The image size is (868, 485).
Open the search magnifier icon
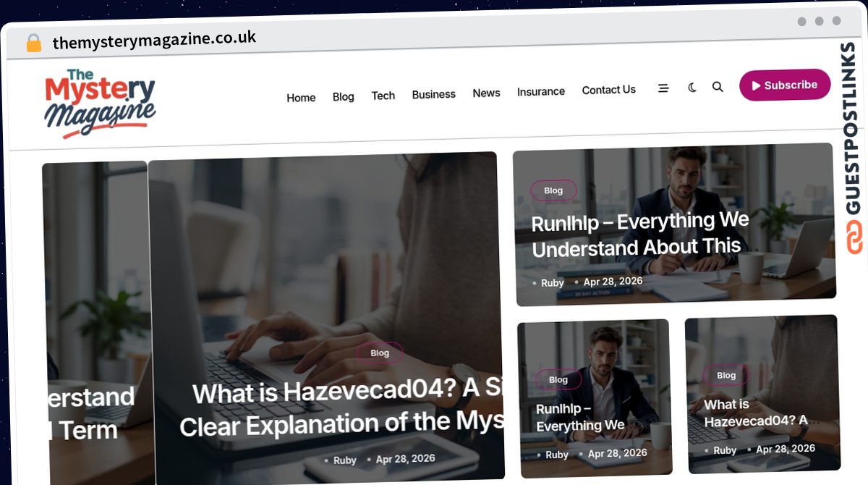tap(718, 87)
